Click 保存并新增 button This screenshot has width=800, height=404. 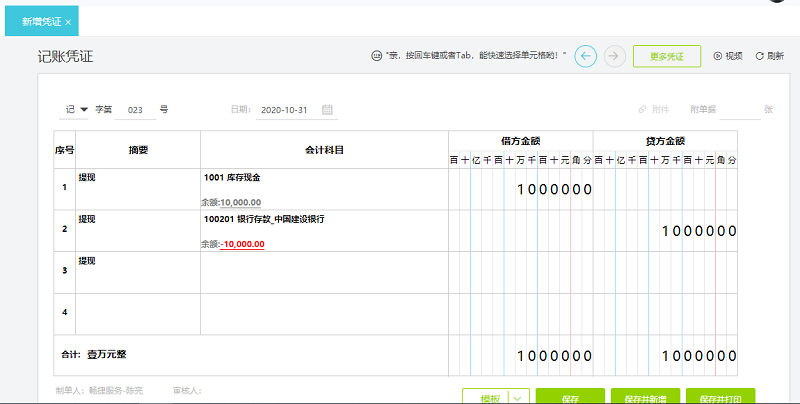coord(645,398)
